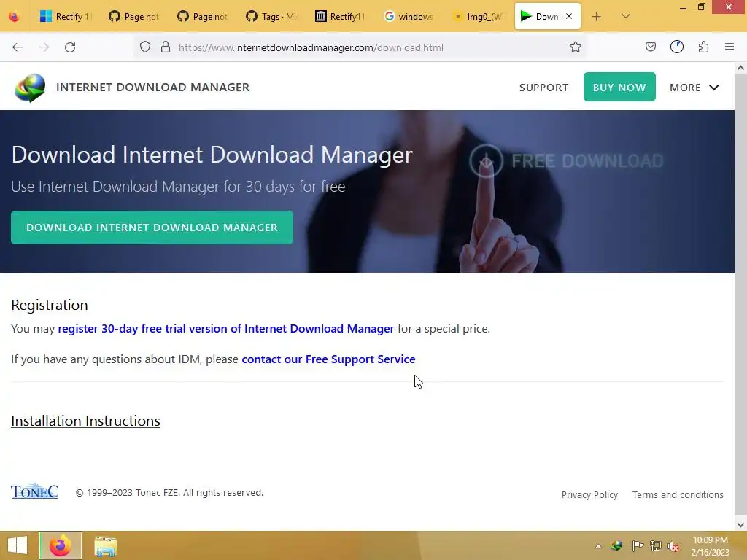The height and width of the screenshot is (560, 747).
Task: Expand the MORE dropdown menu
Action: (694, 87)
